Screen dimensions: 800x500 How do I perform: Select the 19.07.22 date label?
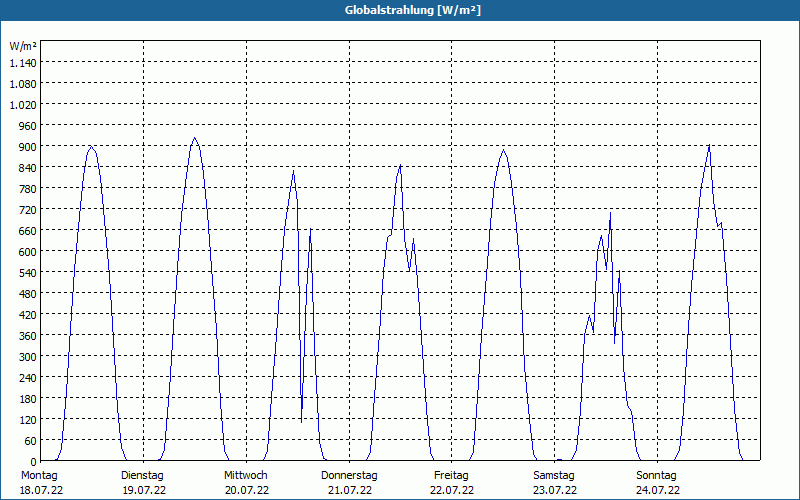point(144,490)
